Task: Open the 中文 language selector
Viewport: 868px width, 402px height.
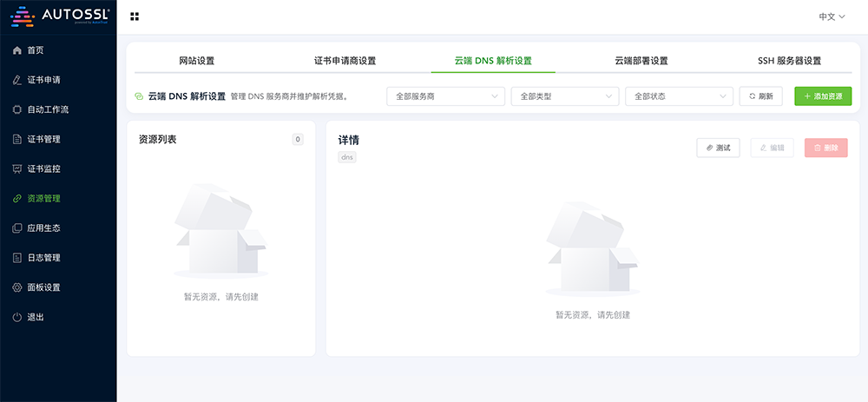Action: pos(832,16)
